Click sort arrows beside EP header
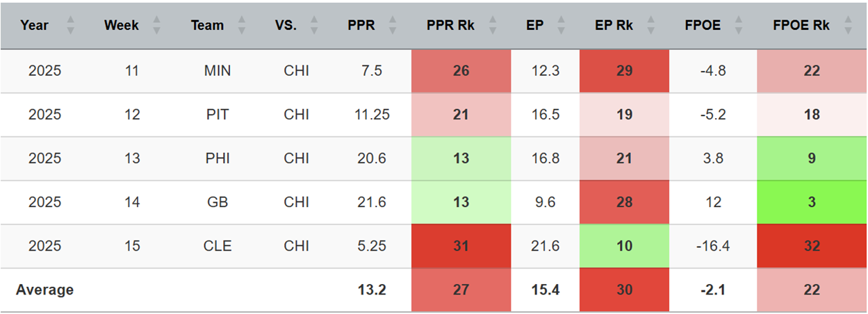This screenshot has width=868, height=314. pyautogui.click(x=559, y=26)
